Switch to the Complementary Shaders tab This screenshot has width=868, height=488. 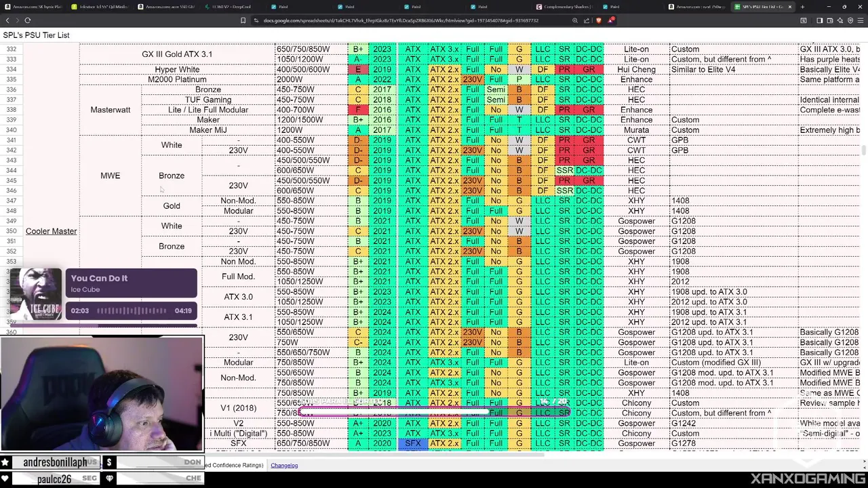pos(566,7)
